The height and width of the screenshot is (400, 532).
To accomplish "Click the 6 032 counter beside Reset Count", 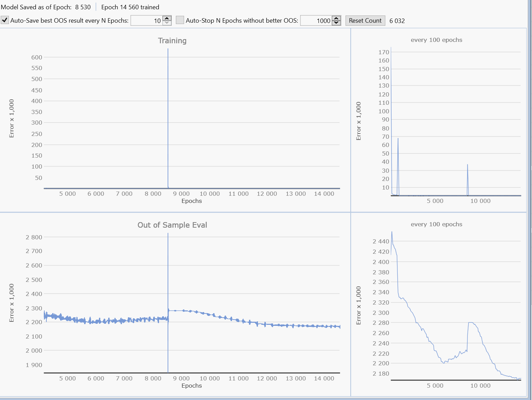I will [397, 21].
